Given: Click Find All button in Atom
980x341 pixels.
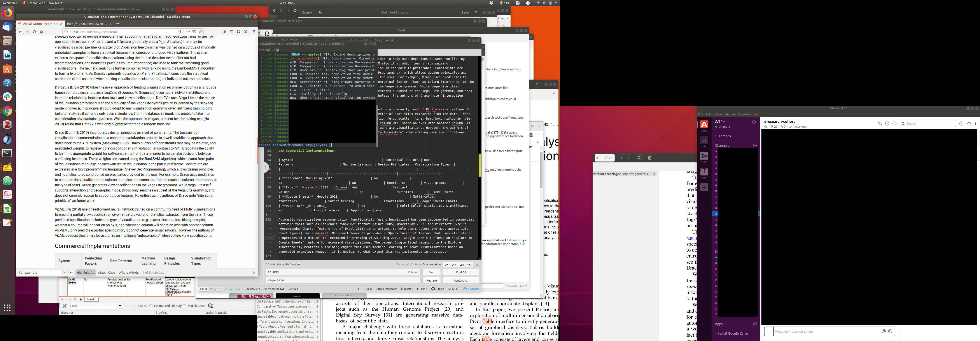Looking at the screenshot, I should 461,272.
